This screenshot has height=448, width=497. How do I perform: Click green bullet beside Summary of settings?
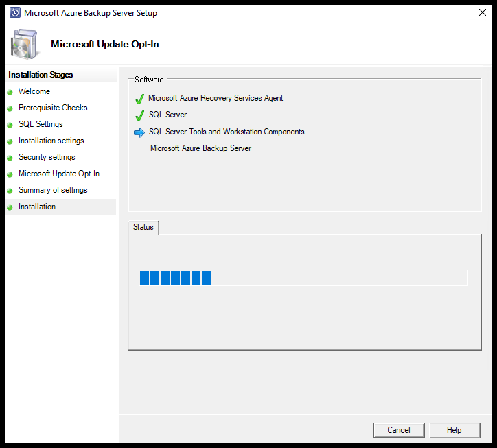[x=10, y=191]
